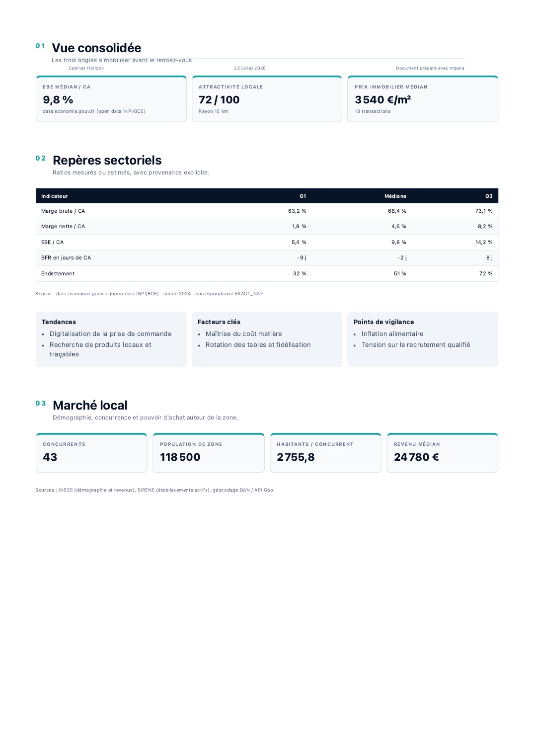Viewport: 534px width, 756px height.
Task: Click the 'ATTRACTIVITÉ LOCALE' card label
Action: click(230, 87)
